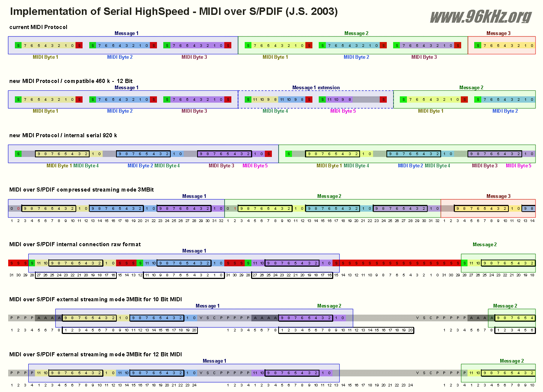The height and width of the screenshot is (392, 543).
Task: Select 'Message 2' label in compatible 460 k section
Action: point(471,88)
